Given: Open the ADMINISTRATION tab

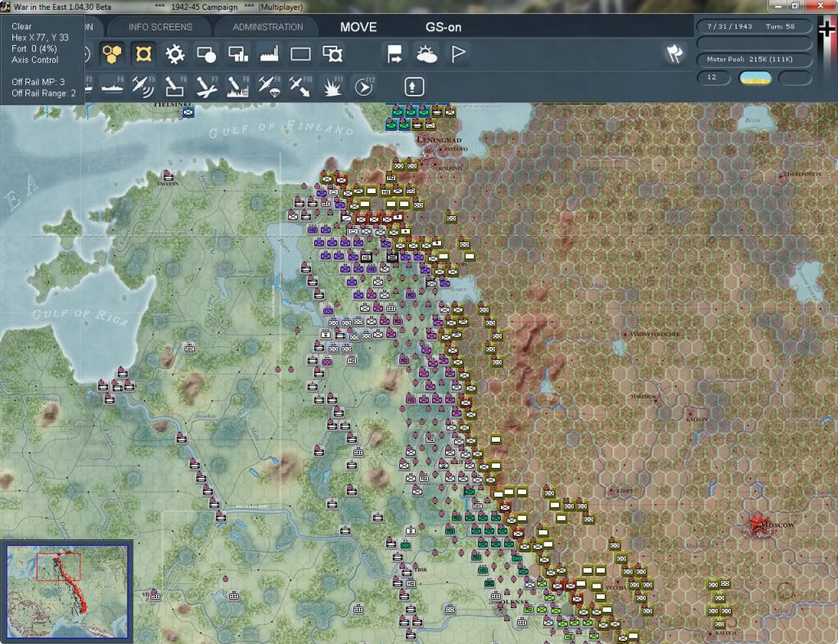Looking at the screenshot, I should (x=268, y=27).
